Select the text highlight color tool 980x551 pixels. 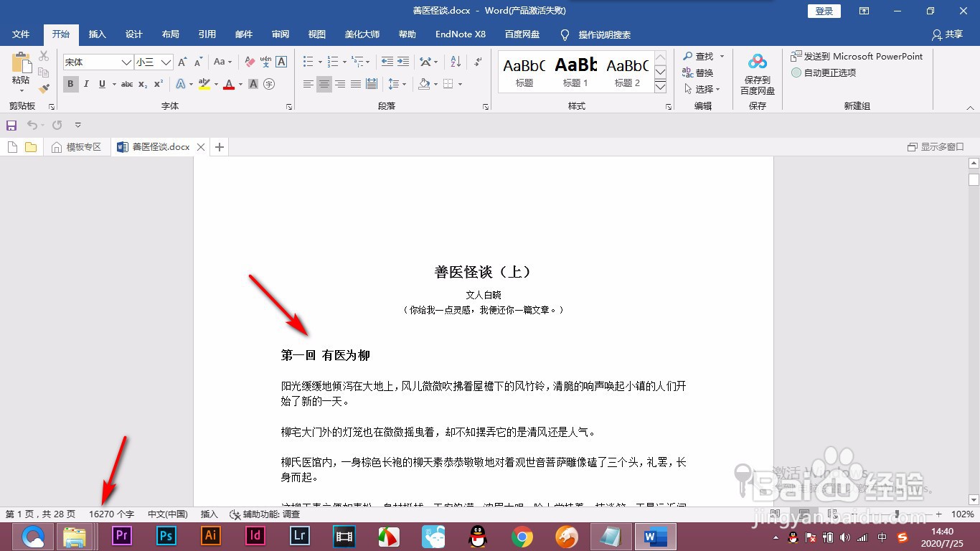tap(204, 85)
